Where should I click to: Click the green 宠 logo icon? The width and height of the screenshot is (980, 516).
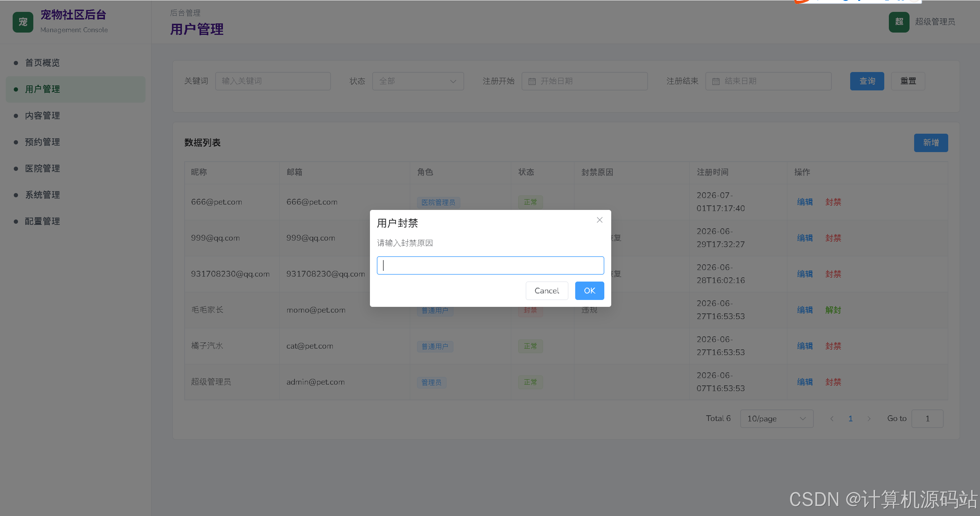point(23,22)
